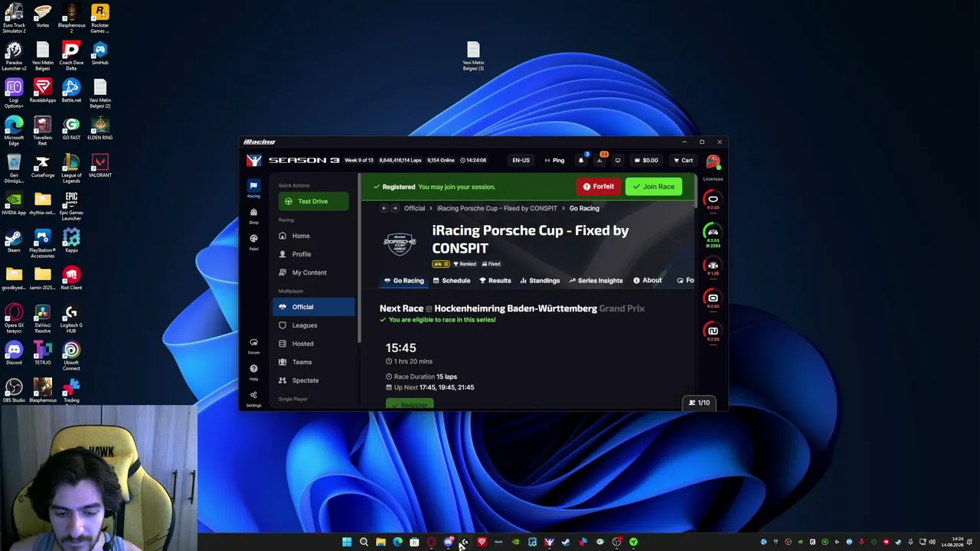Open the SimHub desktop shortcut
Image resolution: width=980 pixels, height=551 pixels.
(x=100, y=54)
